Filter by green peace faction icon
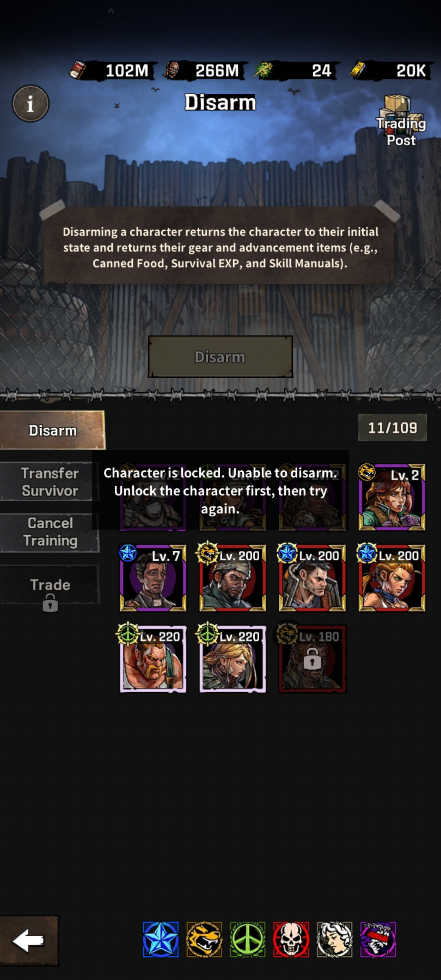 tap(248, 940)
